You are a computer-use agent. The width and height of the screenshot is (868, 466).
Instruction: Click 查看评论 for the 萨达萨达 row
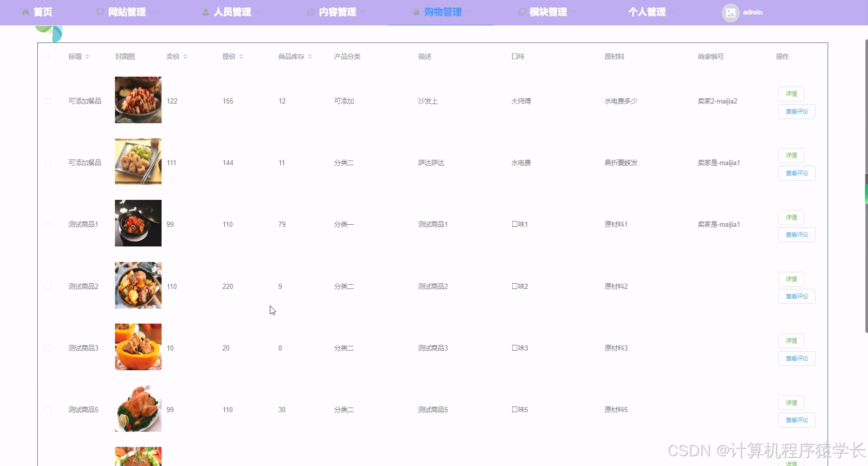pyautogui.click(x=797, y=173)
